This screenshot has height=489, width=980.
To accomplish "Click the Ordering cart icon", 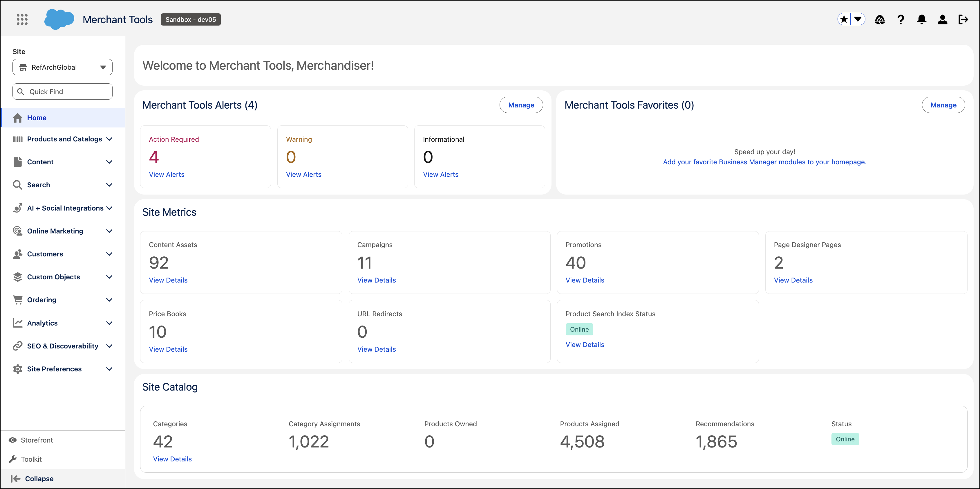I will point(17,300).
